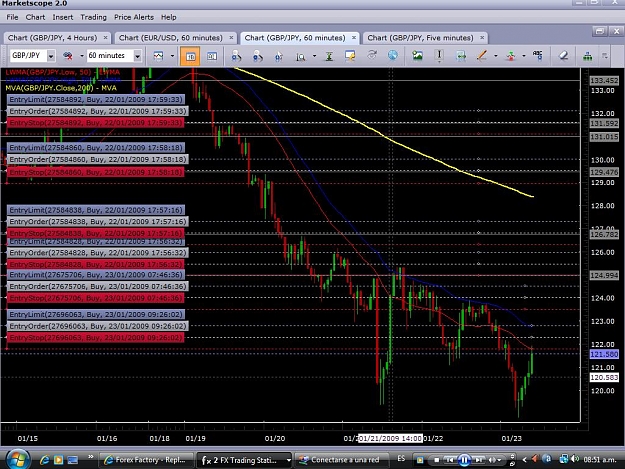Expand the 60 minutes period dropdown

tap(138, 56)
